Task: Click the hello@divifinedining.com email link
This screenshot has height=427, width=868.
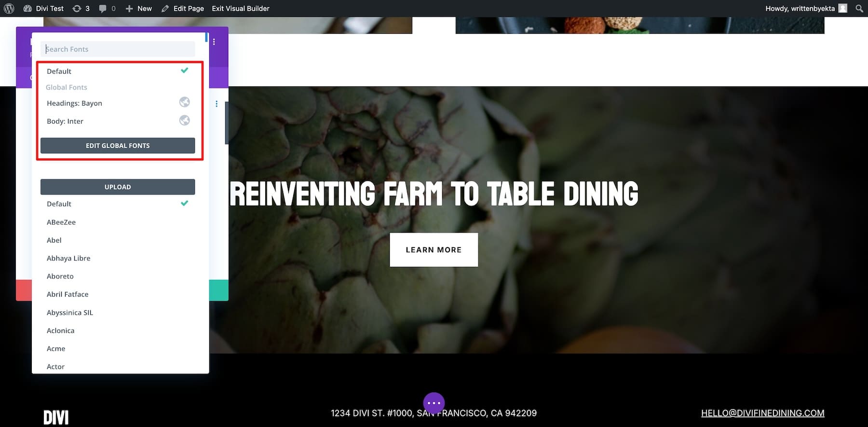Action: coord(762,413)
